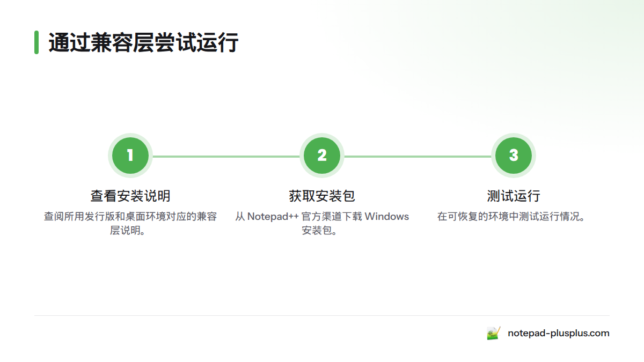The height and width of the screenshot is (362, 644).
Task: Click the heading 获取安装包
Action: click(x=322, y=196)
